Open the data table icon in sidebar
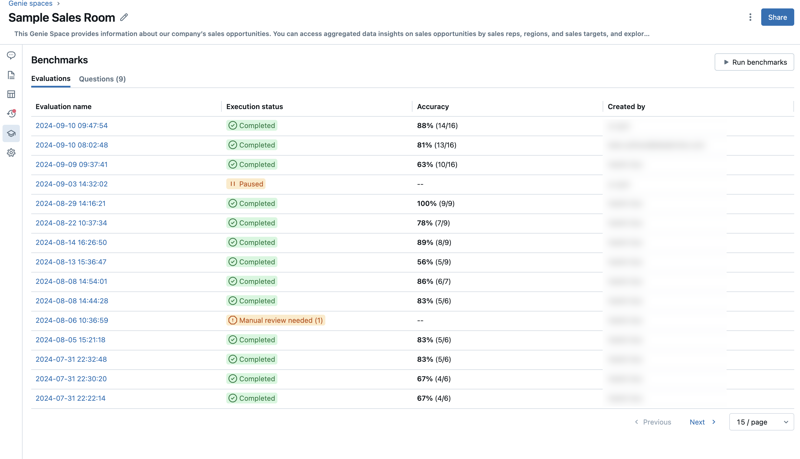800x459 pixels. click(11, 94)
